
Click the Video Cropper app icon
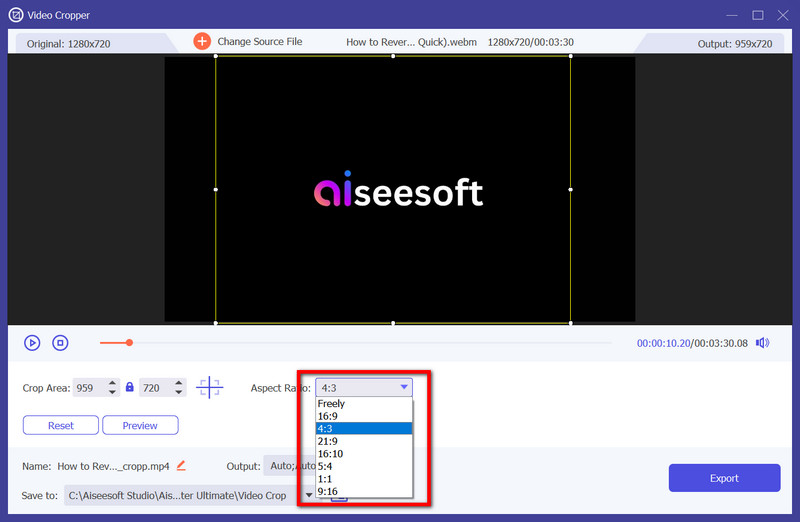pos(16,15)
